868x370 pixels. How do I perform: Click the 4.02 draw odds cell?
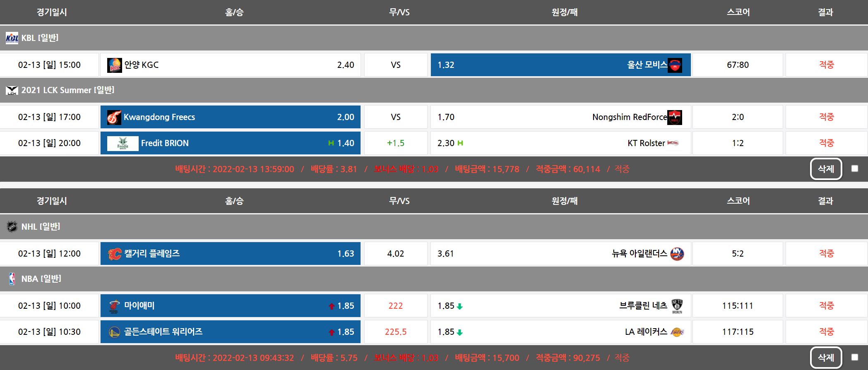click(395, 254)
